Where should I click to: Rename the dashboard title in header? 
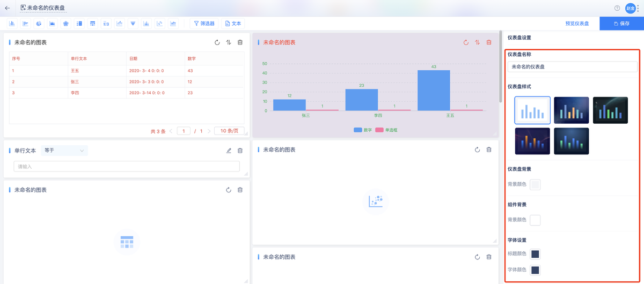[46, 8]
